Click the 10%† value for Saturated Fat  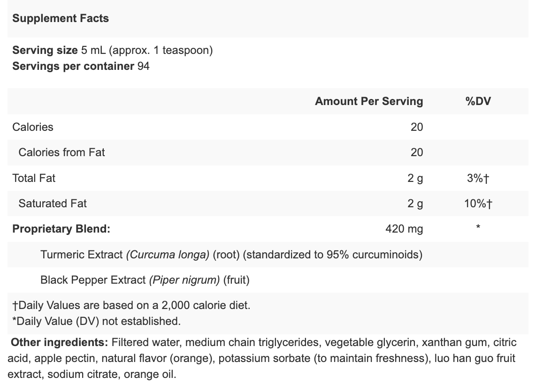pyautogui.click(x=478, y=204)
